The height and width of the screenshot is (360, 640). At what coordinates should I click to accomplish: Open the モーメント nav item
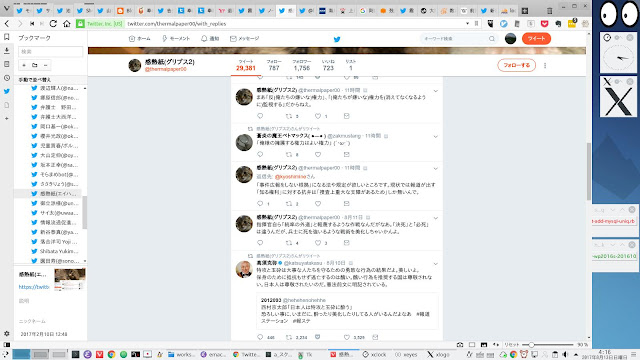point(176,38)
